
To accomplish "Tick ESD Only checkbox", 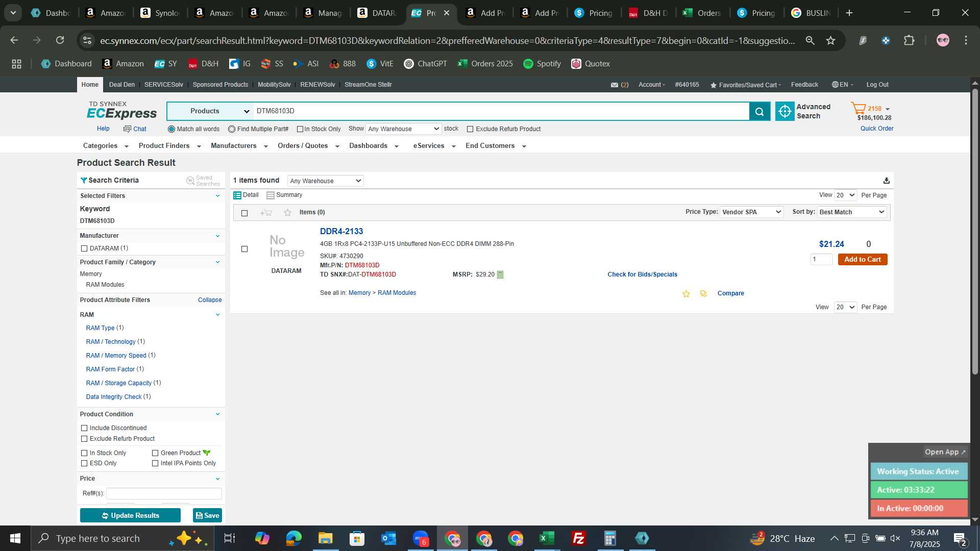I will [84, 463].
